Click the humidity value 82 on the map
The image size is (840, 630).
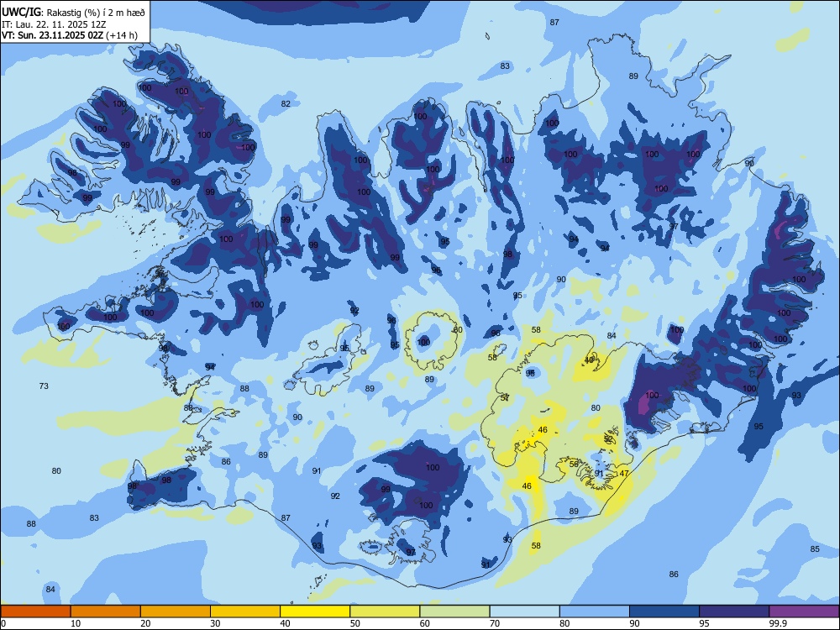pyautogui.click(x=286, y=103)
